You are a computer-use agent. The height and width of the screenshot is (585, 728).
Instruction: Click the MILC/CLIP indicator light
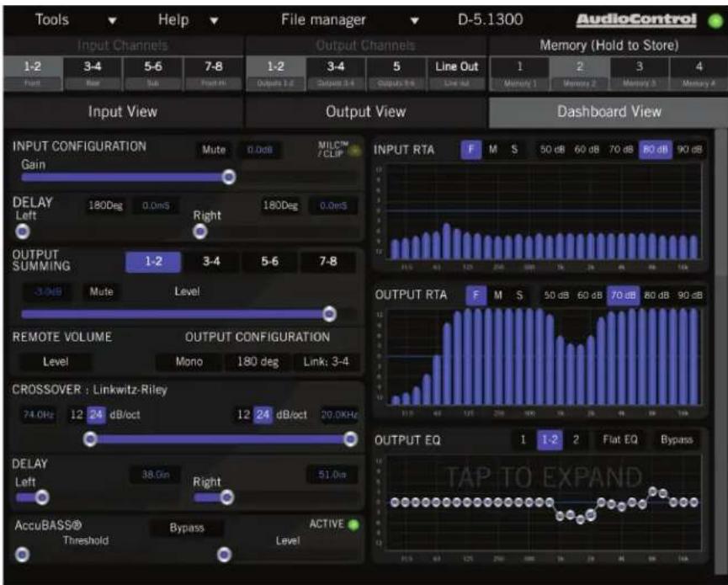pos(355,151)
